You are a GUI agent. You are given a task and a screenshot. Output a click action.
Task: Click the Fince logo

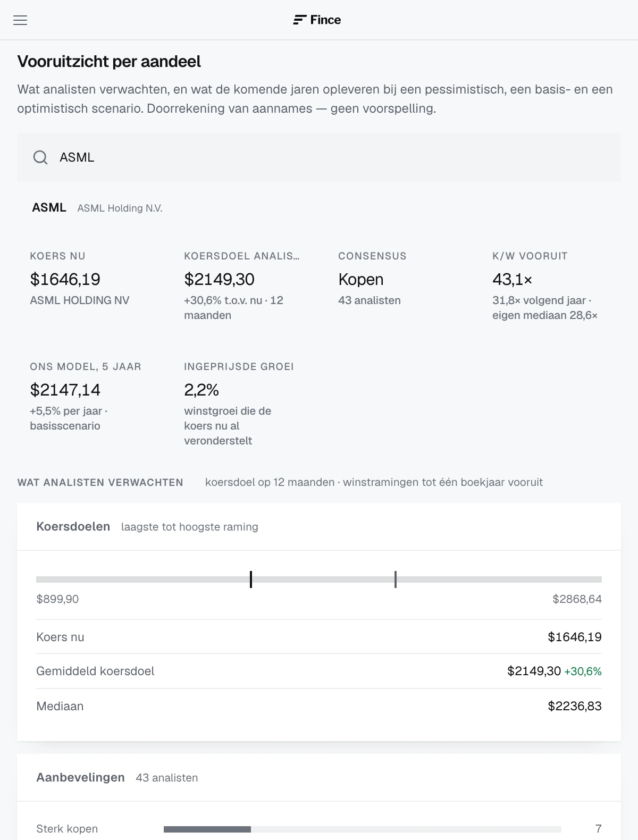point(317,20)
